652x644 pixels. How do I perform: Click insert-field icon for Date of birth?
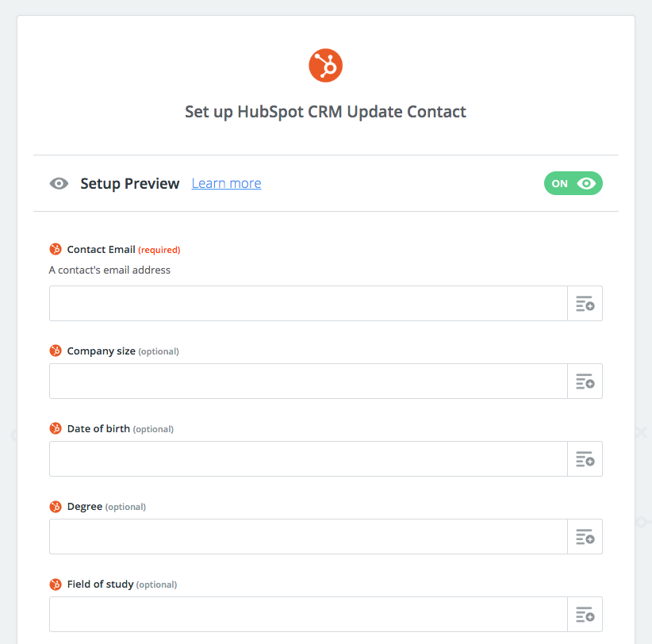point(585,459)
